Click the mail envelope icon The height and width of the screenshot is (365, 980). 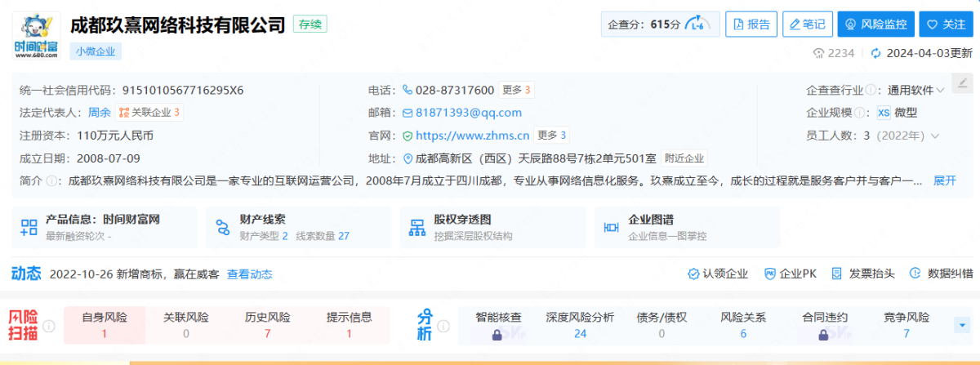408,113
